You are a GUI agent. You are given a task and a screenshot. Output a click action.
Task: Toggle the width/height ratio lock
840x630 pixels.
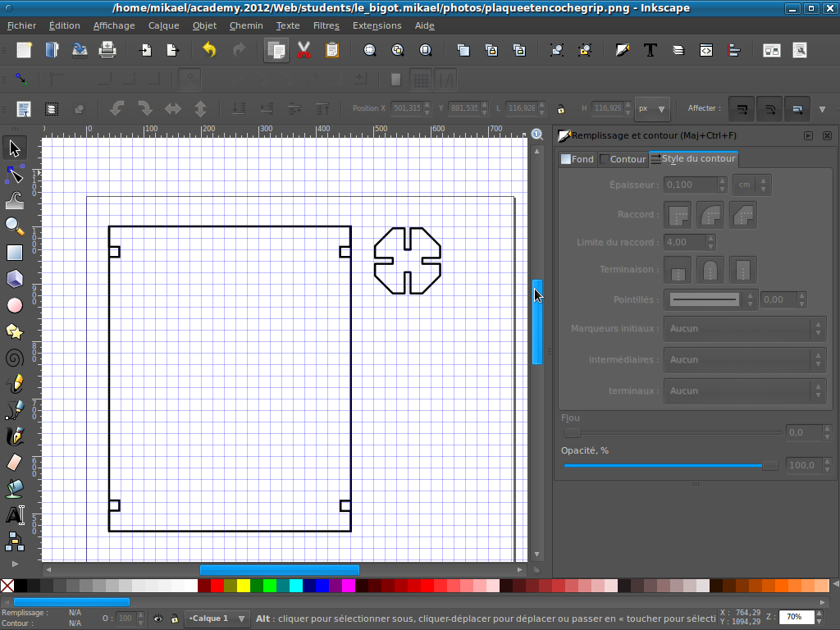560,108
